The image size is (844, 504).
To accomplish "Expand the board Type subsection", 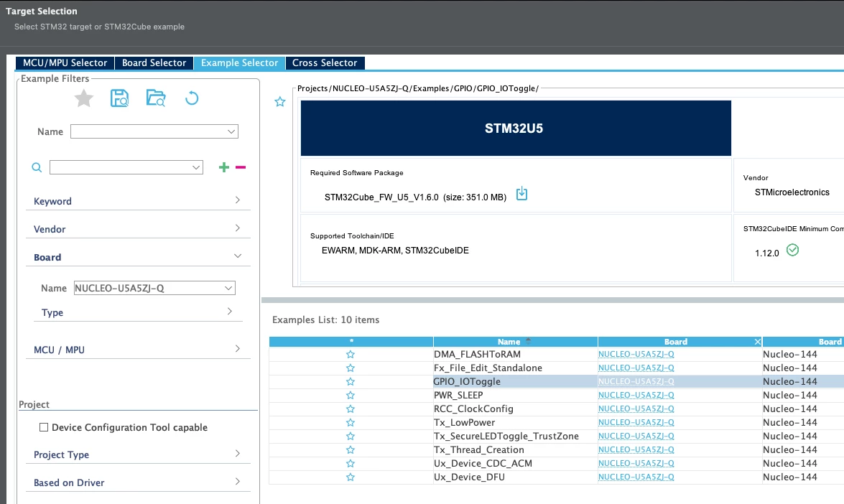I will (138, 312).
